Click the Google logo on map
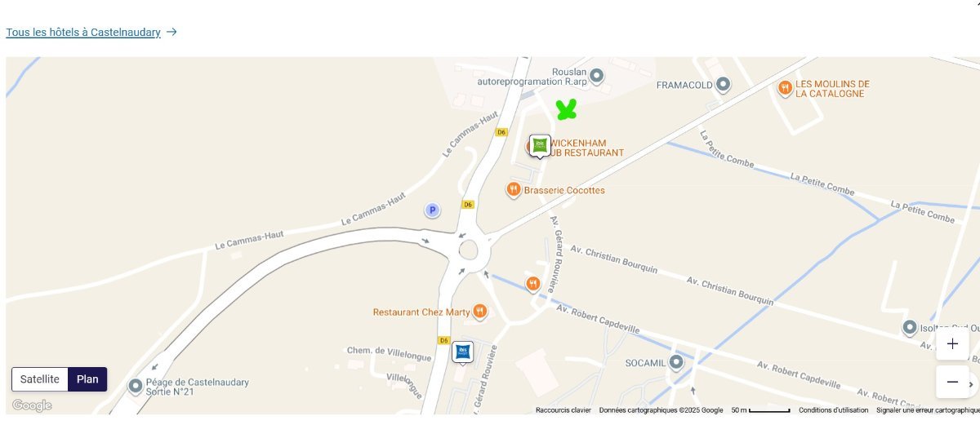Viewport: 980px width, 425px height. [32, 405]
